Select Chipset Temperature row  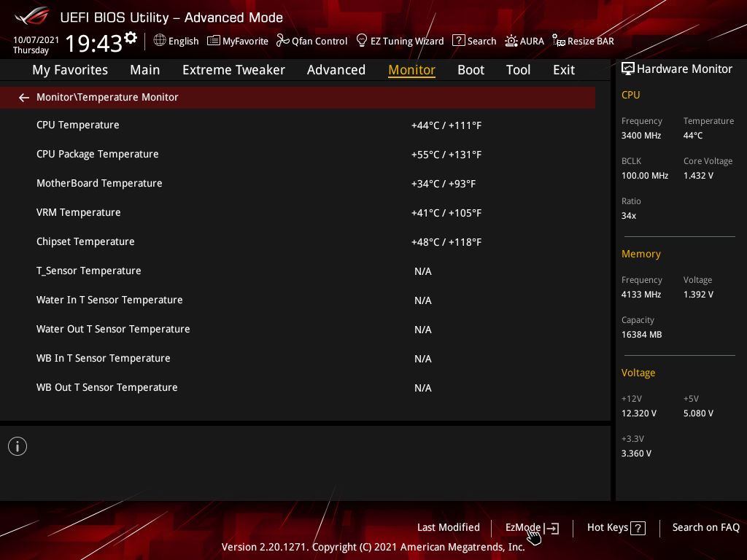pos(298,242)
